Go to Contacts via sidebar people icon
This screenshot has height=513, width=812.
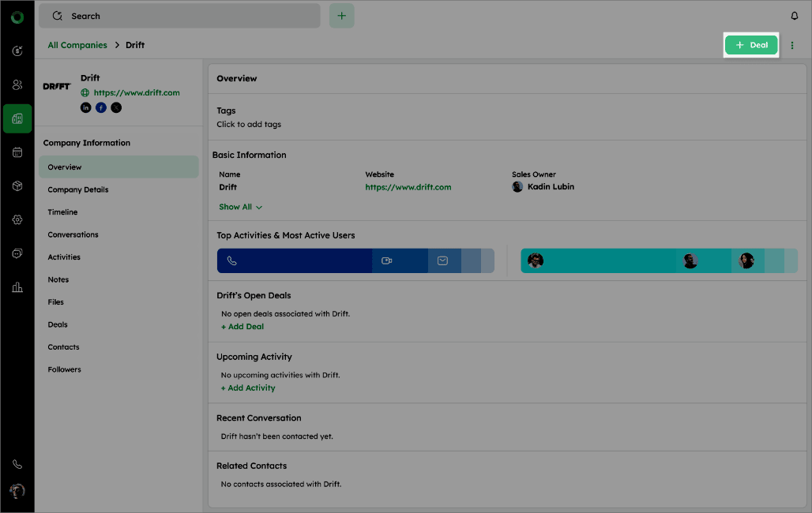click(x=17, y=84)
